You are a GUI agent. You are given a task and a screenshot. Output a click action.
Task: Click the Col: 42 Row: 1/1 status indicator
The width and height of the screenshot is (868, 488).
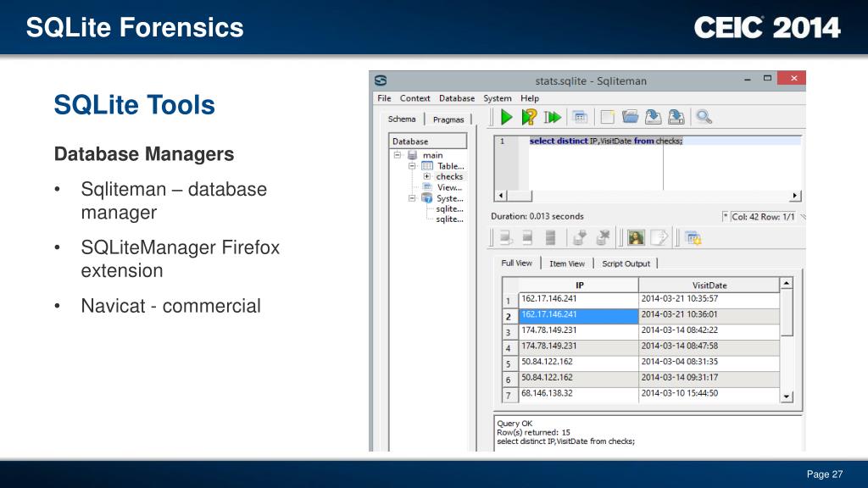[762, 216]
